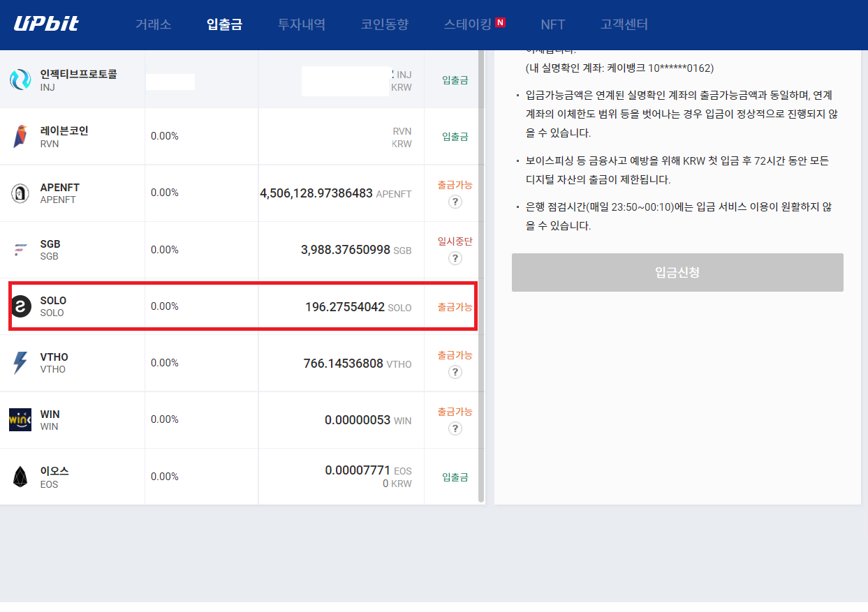Click the INJ coin icon
Image resolution: width=868 pixels, height=612 pixels.
(x=20, y=80)
